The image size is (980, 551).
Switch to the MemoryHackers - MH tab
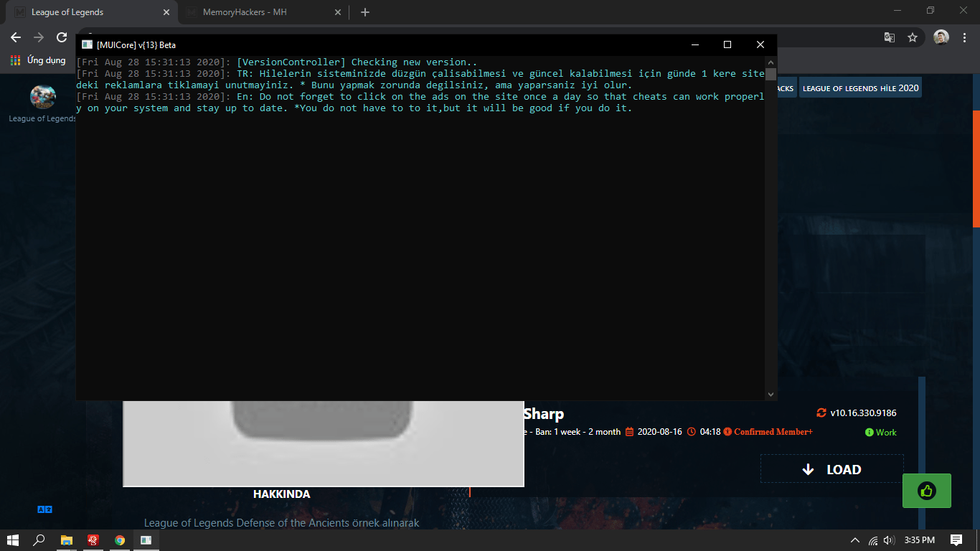tap(263, 12)
